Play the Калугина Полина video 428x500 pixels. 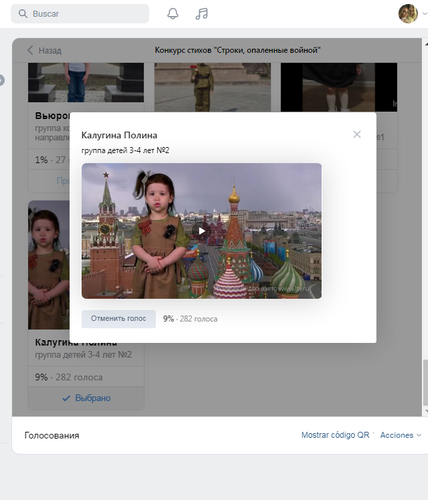coord(202,231)
